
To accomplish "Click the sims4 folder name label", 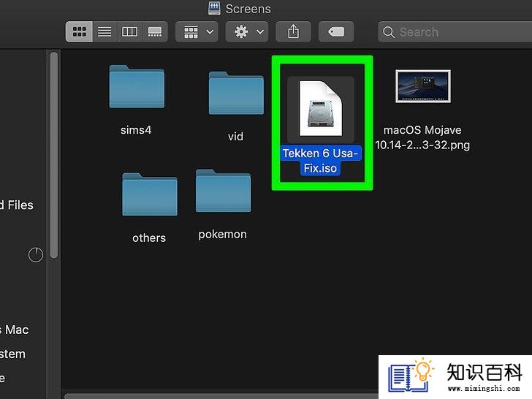I will coord(136,130).
